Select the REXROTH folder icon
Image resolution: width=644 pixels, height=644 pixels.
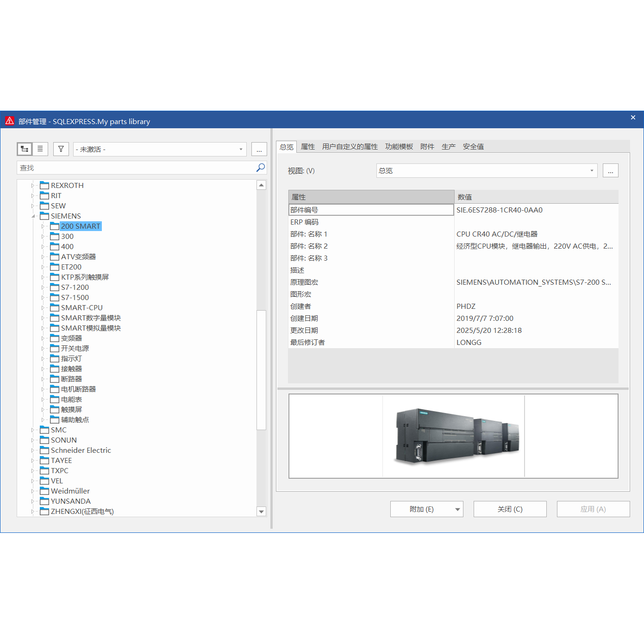click(44, 185)
